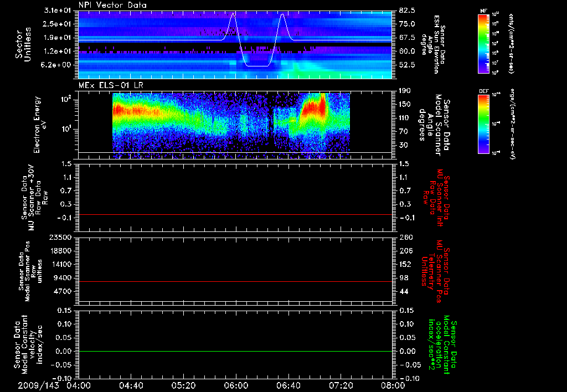The width and height of the screenshot is (567, 392).
Task: Click the 18800 scanner position tick label
Action: click(x=61, y=251)
